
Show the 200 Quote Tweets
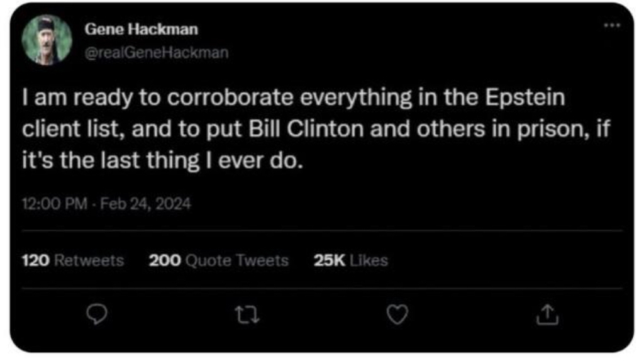[x=219, y=260]
